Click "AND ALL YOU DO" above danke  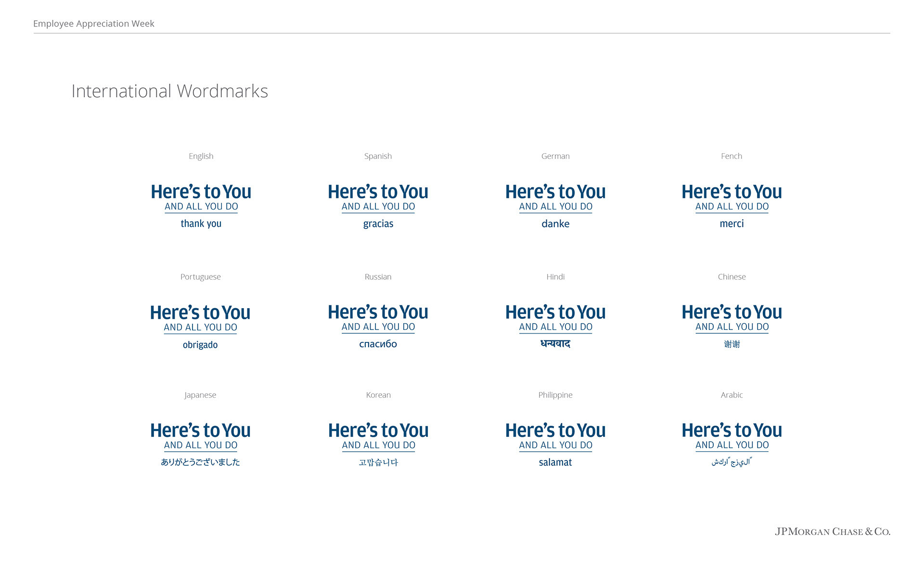[555, 207]
